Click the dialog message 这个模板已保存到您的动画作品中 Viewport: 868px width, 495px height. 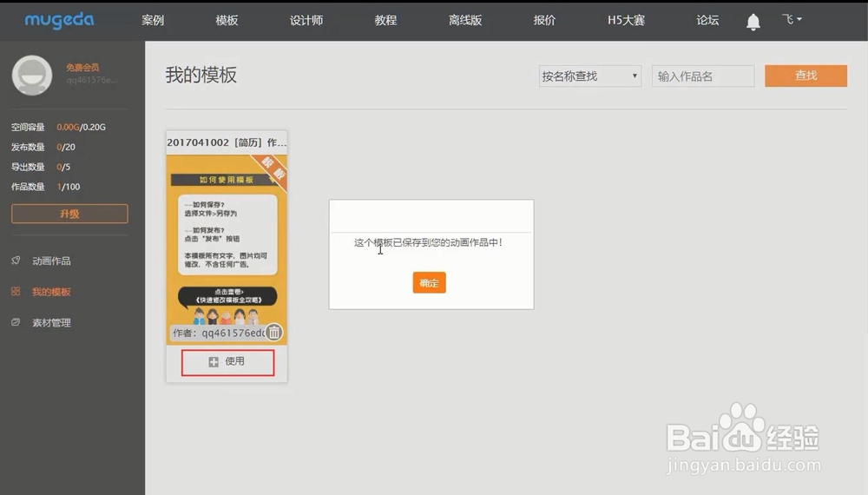tap(429, 242)
